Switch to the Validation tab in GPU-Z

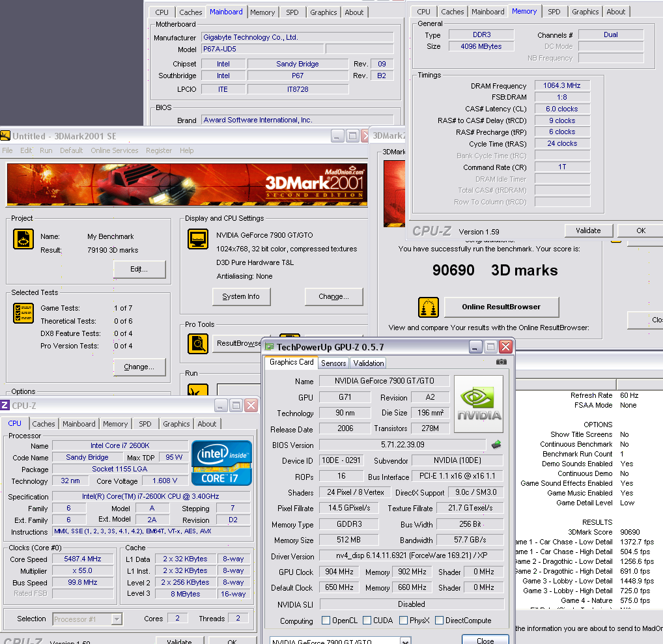click(369, 363)
